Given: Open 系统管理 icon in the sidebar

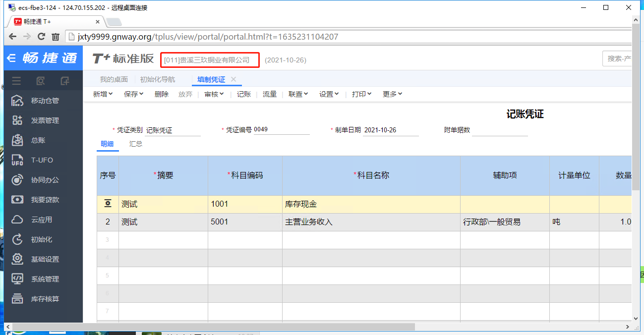Looking at the screenshot, I should [17, 279].
